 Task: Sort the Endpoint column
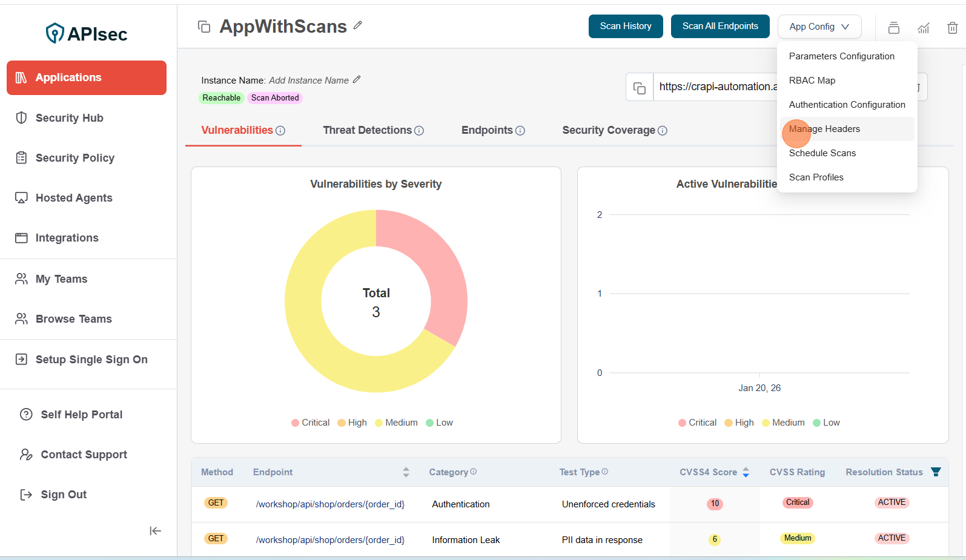point(406,472)
